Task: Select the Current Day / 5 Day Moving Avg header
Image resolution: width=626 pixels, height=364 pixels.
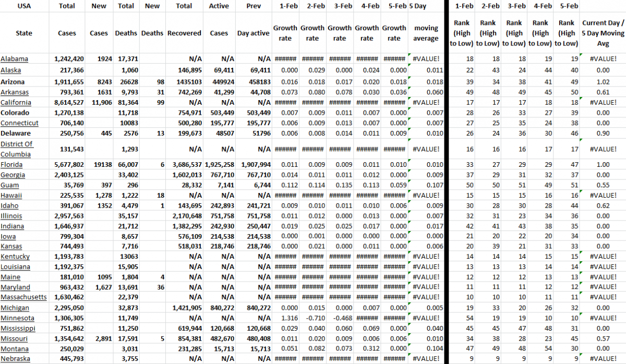Action: (x=603, y=33)
